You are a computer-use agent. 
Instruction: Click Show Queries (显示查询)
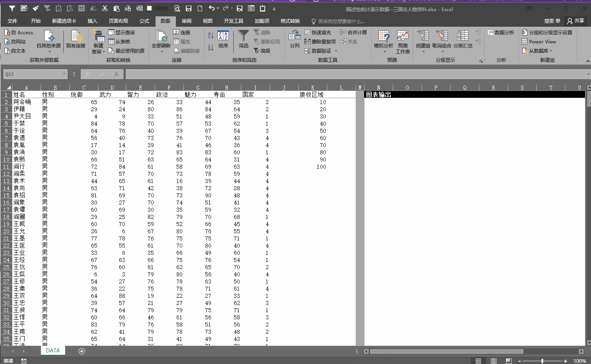122,33
